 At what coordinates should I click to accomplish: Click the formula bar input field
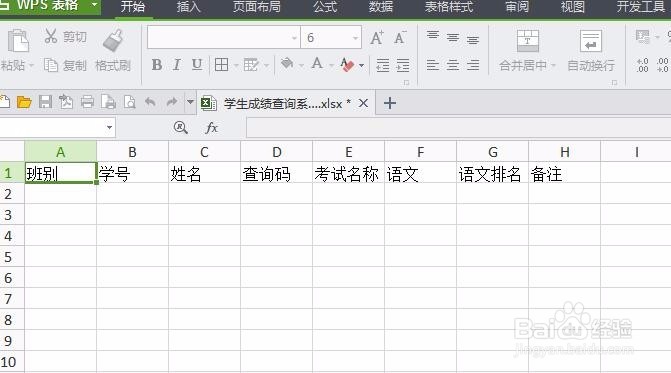point(458,127)
